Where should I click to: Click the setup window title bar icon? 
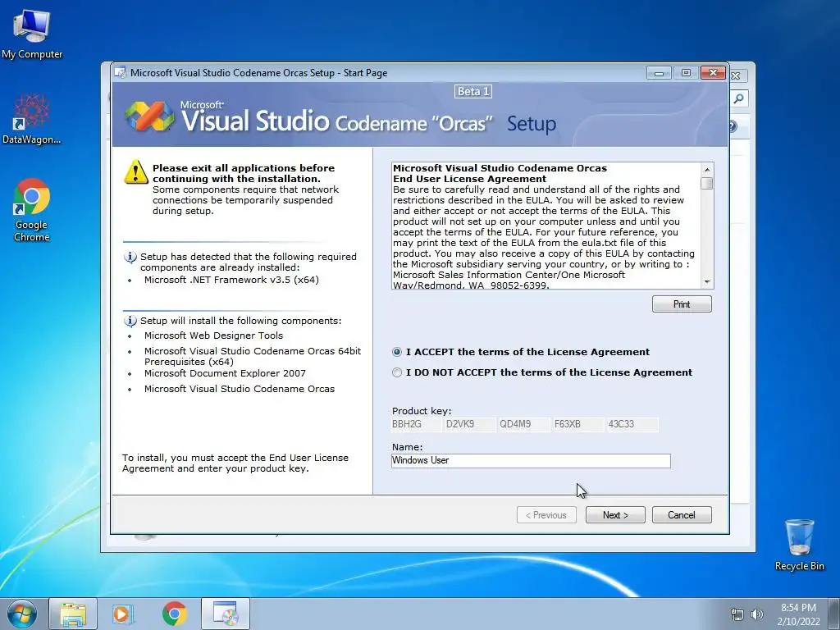[x=121, y=73]
